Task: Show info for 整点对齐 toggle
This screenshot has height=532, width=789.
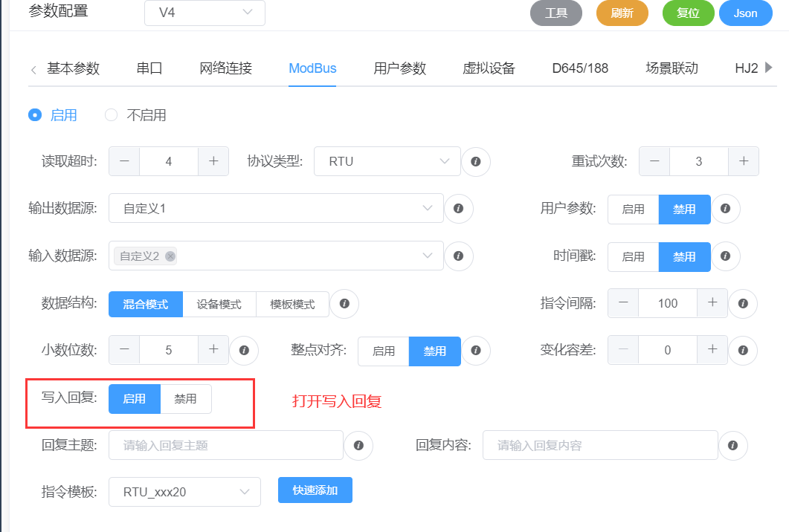Action: 475,350
